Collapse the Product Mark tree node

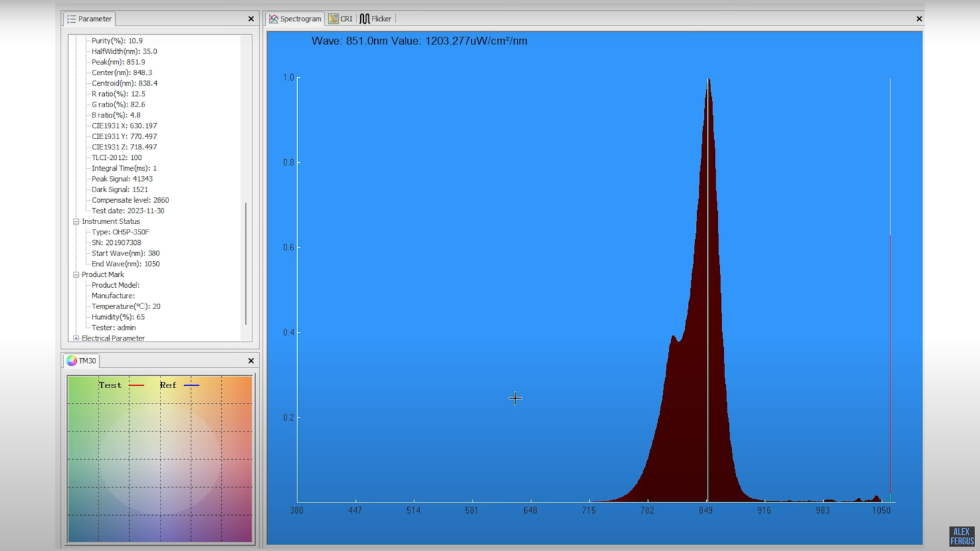pos(76,275)
